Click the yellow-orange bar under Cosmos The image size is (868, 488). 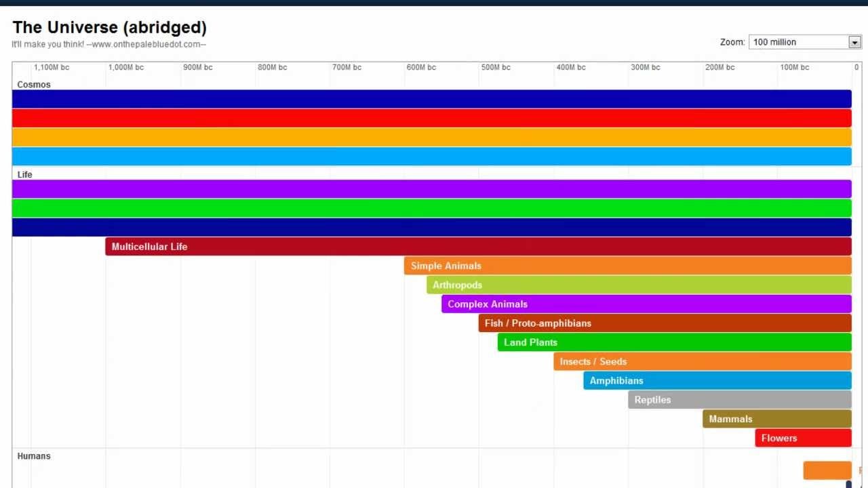(x=431, y=138)
